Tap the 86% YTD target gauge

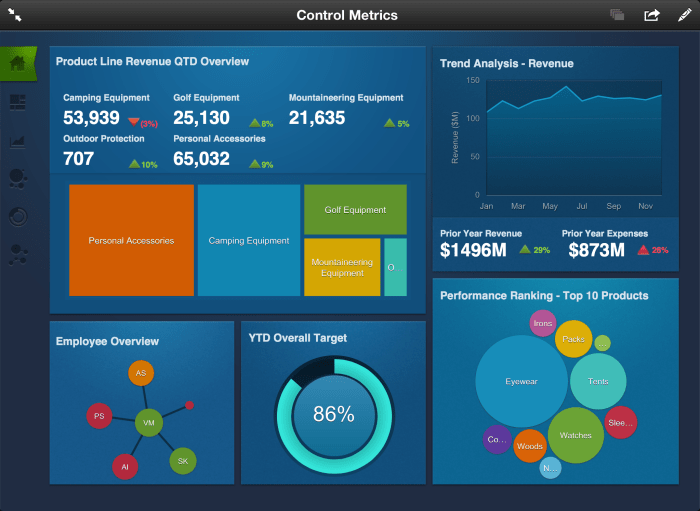click(329, 413)
